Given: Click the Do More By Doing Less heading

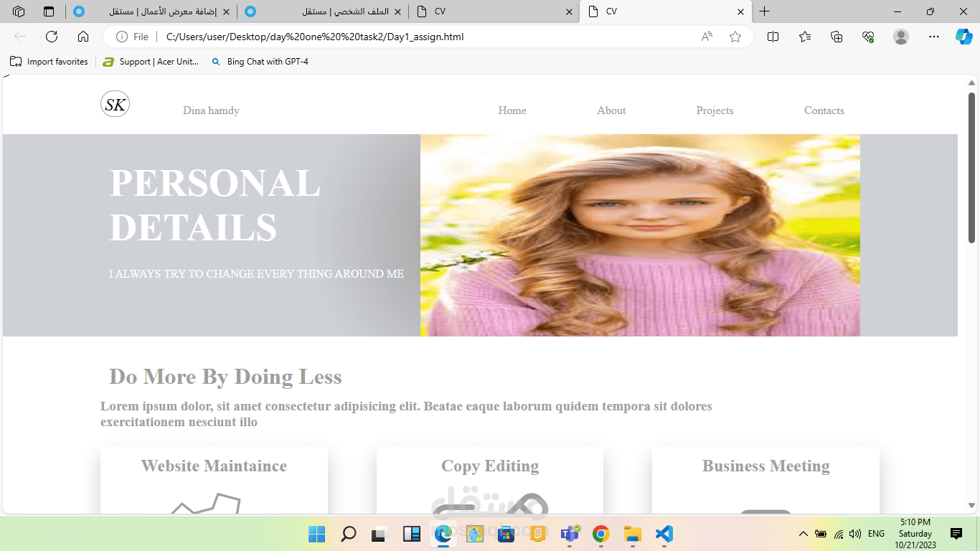Looking at the screenshot, I should [225, 377].
